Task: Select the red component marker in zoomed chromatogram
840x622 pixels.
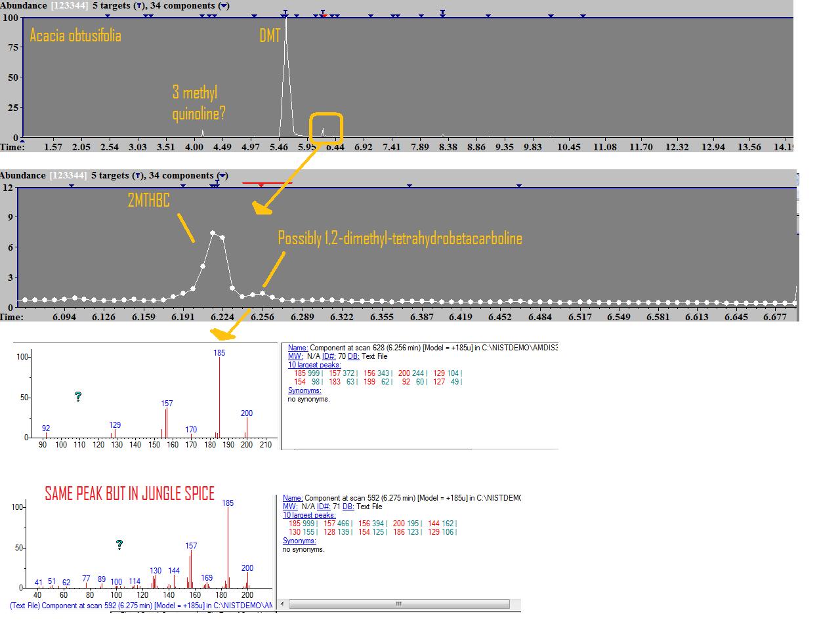Action: point(261,186)
